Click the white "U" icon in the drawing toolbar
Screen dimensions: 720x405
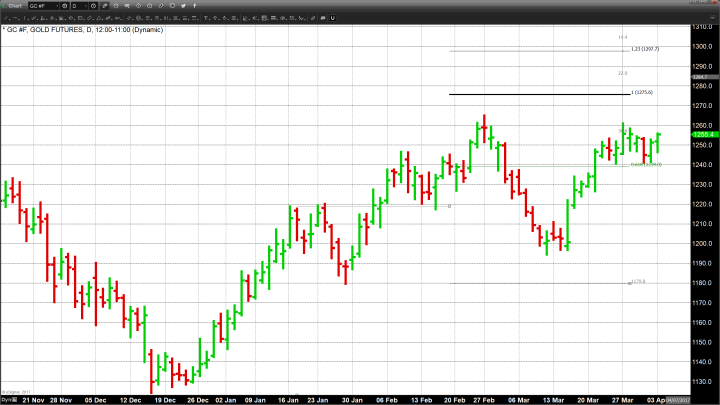click(149, 6)
